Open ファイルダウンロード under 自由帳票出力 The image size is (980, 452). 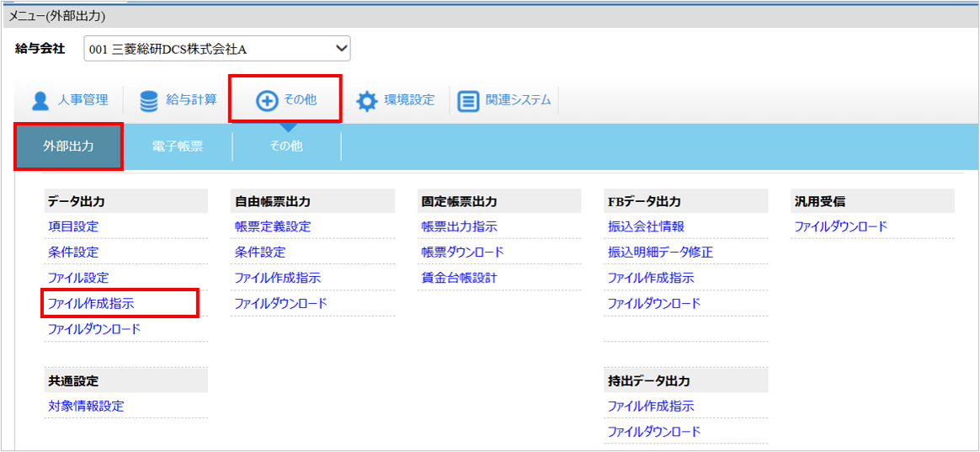click(281, 304)
